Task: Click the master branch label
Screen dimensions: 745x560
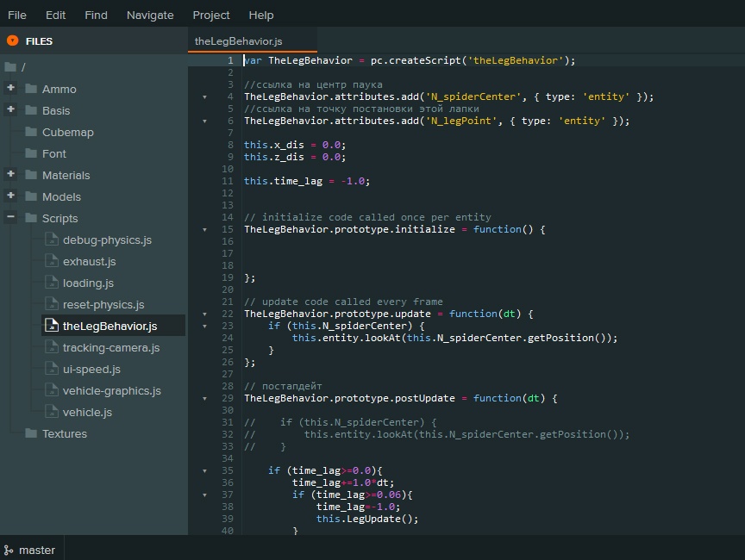Action: (37, 550)
